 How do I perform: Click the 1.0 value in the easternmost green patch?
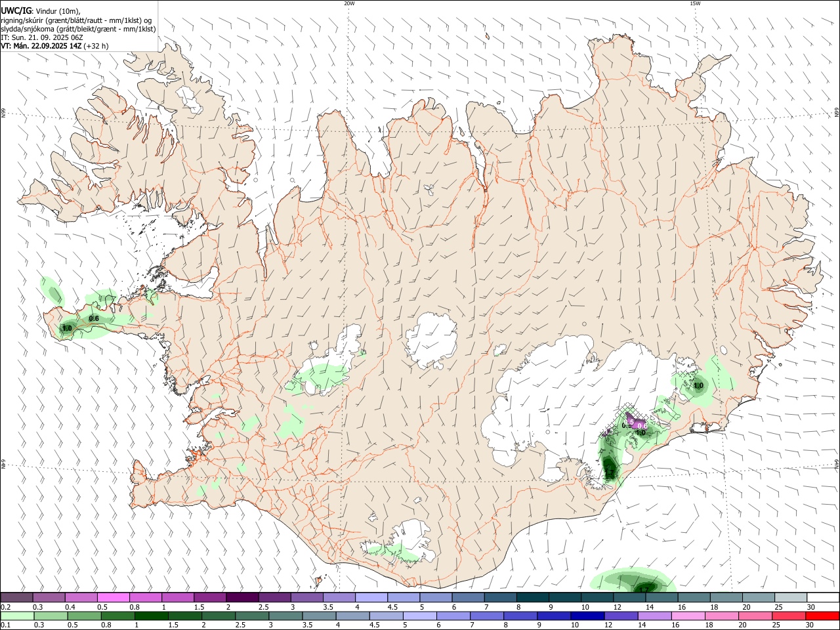[x=698, y=386]
